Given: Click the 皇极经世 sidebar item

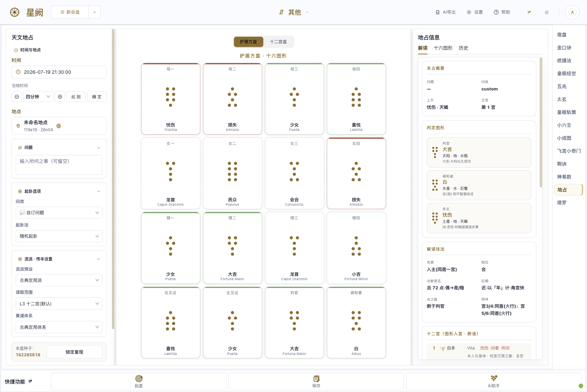Looking at the screenshot, I should (x=567, y=73).
